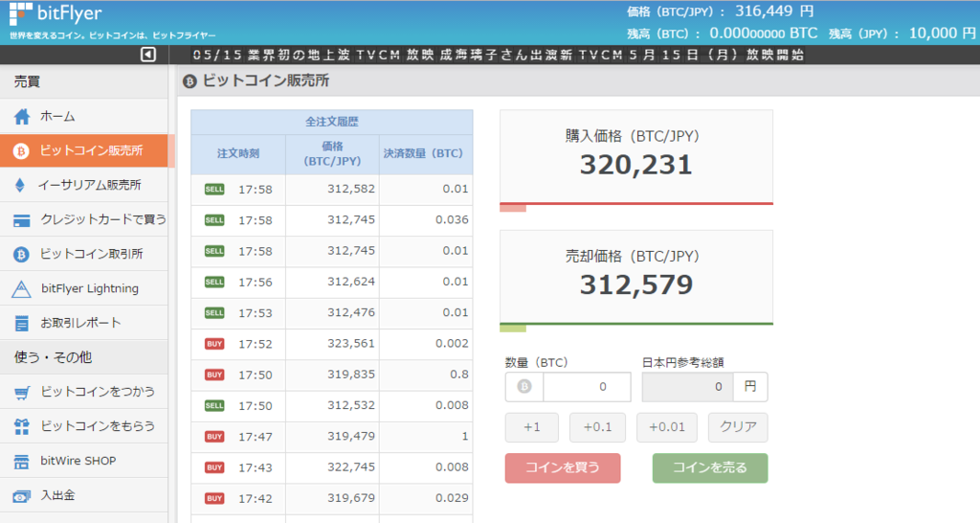980x523 pixels.
Task: Click the SELL badge at 17:53
Action: (x=214, y=313)
